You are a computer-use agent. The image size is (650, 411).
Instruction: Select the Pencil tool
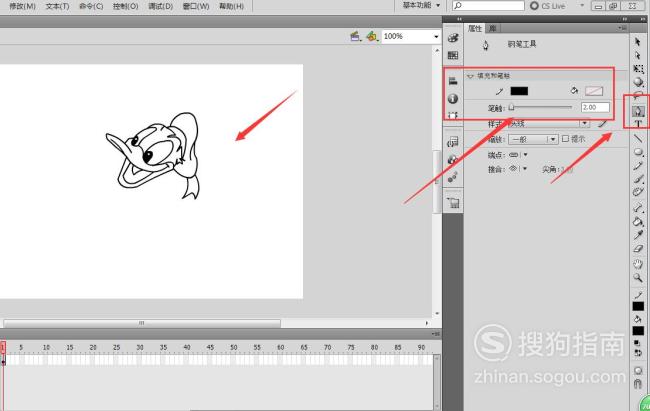[x=638, y=166]
